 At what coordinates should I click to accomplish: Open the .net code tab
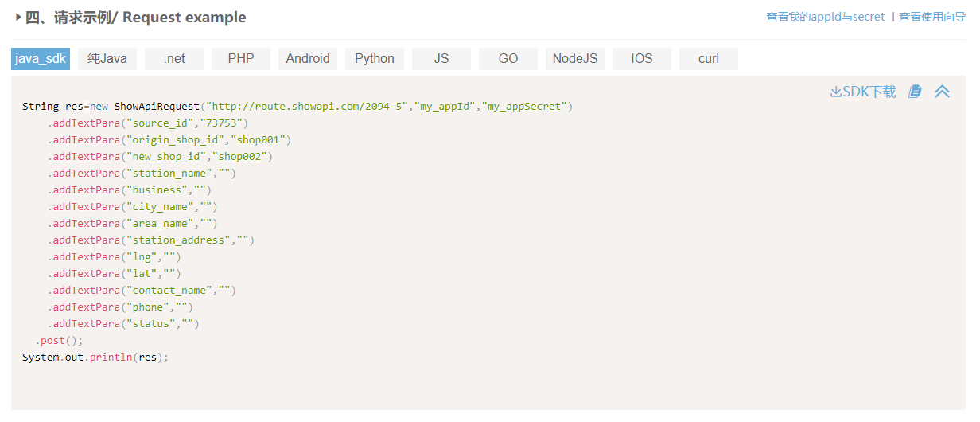(174, 59)
